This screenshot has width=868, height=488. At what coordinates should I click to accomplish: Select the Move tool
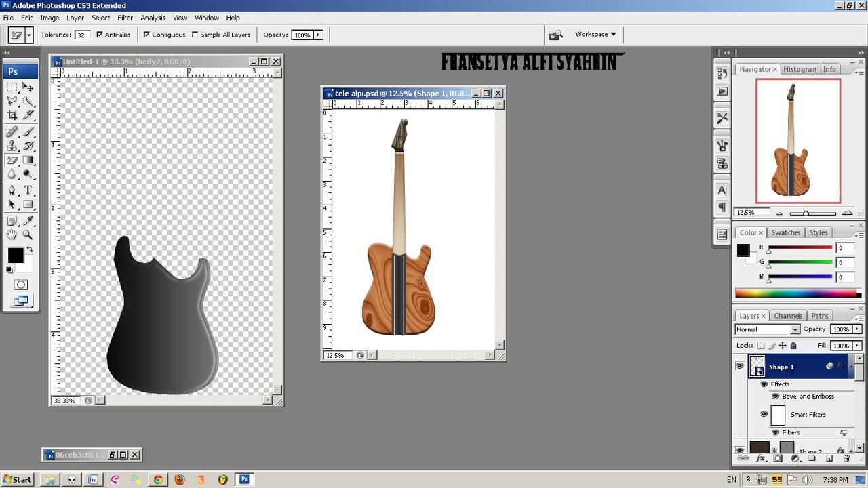28,87
